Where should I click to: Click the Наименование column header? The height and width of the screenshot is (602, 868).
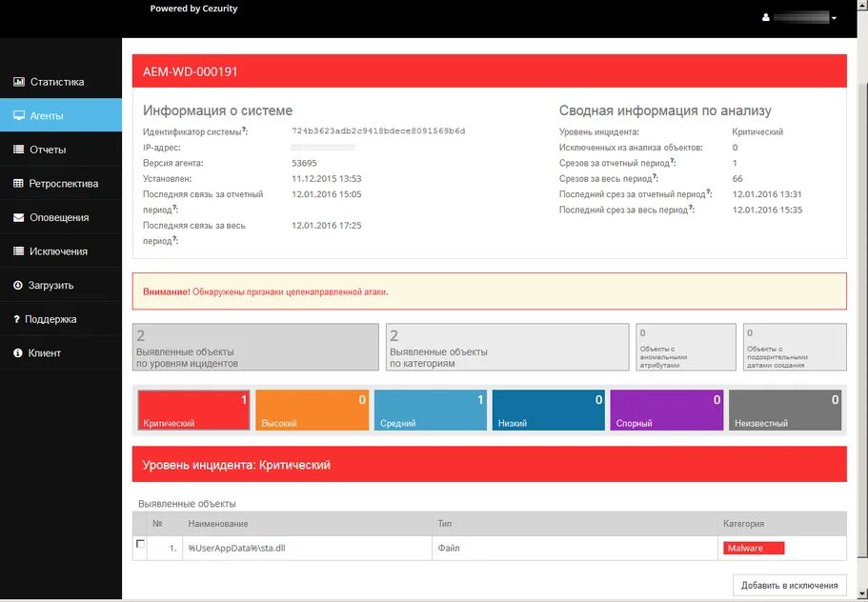tap(218, 524)
